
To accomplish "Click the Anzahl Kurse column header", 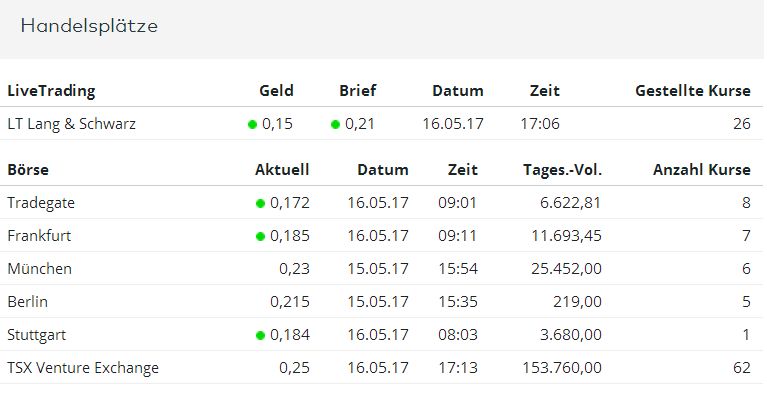I will click(x=702, y=170).
